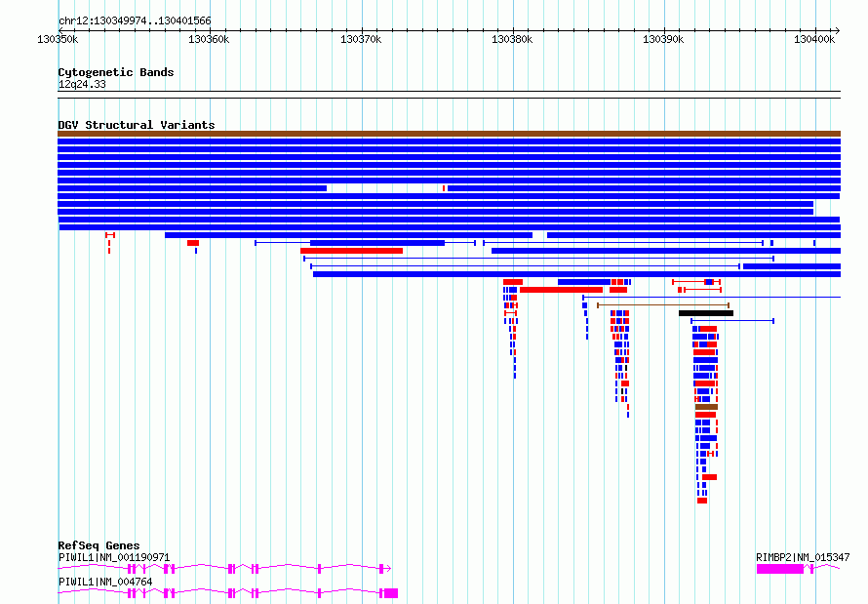Open the RefSeq Genes track title
This screenshot has width=868, height=604.
[99, 545]
